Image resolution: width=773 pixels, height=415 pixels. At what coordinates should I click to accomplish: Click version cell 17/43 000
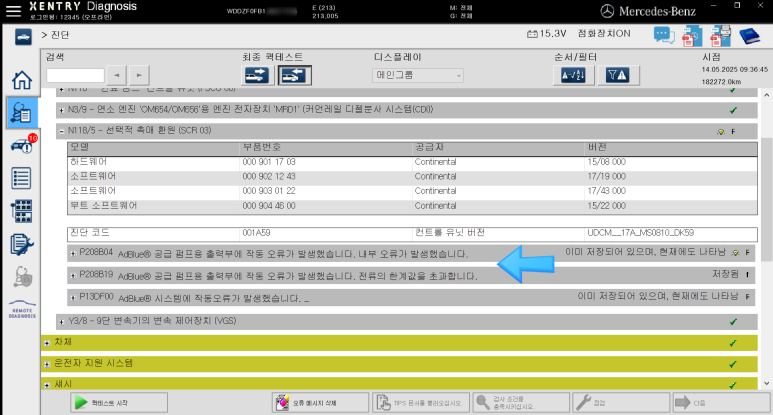point(606,191)
